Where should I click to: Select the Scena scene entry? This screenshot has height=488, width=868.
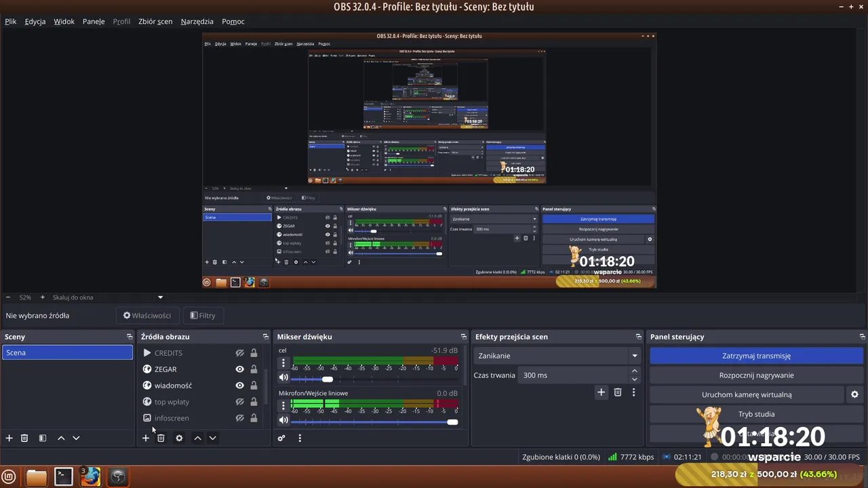[x=67, y=353]
